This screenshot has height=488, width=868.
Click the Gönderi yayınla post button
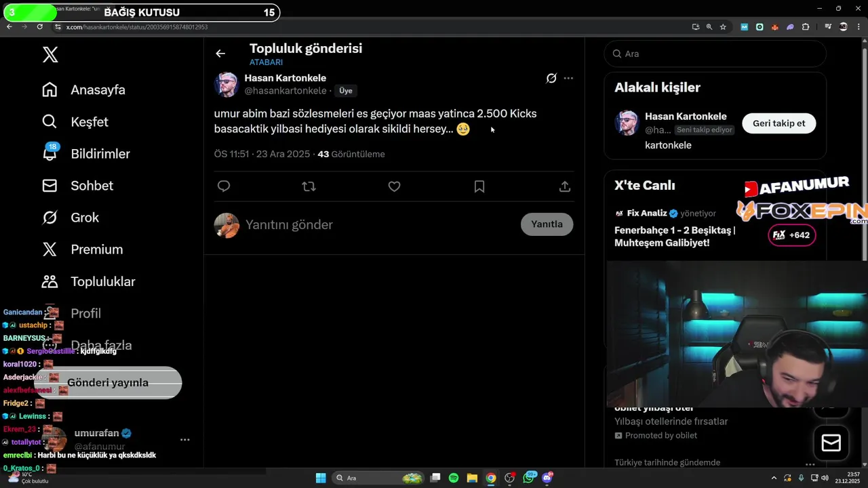coord(108,382)
